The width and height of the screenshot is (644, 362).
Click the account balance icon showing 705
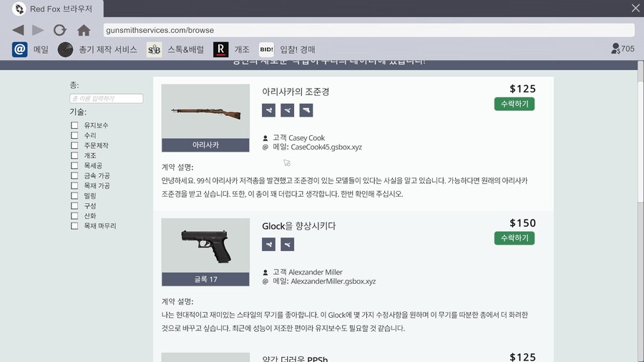(x=615, y=49)
